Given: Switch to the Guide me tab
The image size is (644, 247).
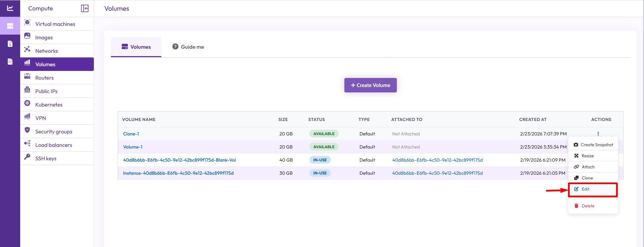Looking at the screenshot, I should [x=188, y=47].
